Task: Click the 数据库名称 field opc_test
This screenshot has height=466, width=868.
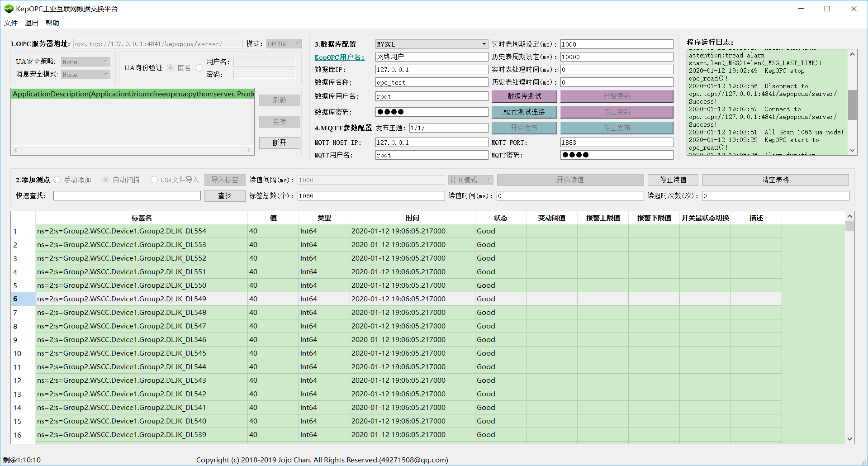Action: [432, 82]
